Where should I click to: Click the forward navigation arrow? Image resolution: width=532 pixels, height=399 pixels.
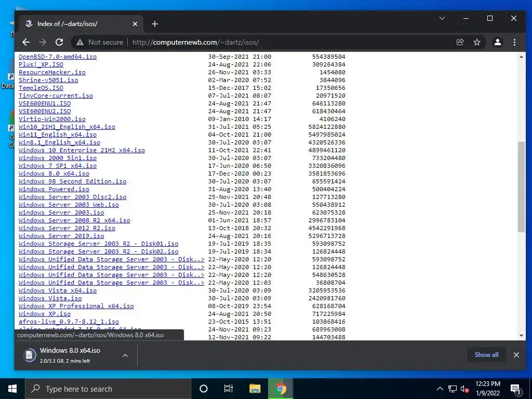(43, 42)
